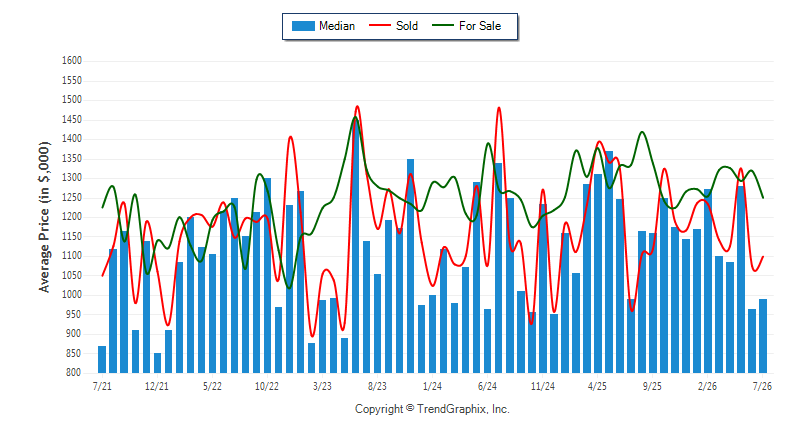Click the Average Price axis title
800x434 pixels.
(x=44, y=217)
